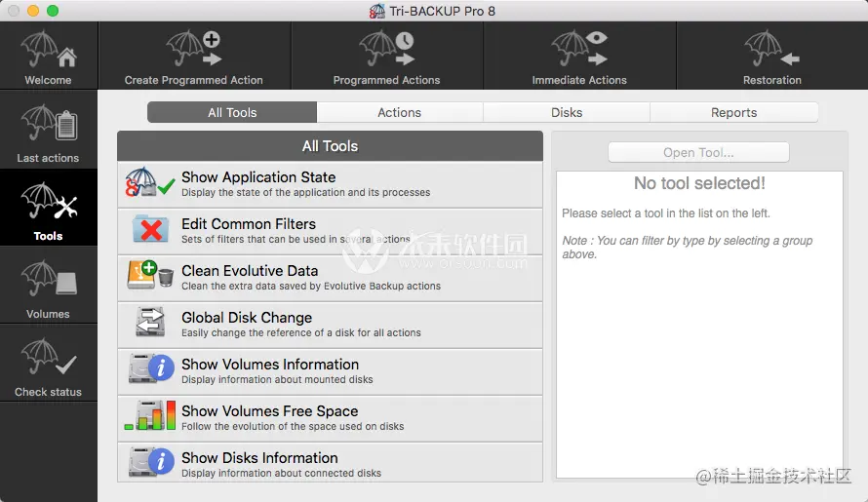Click the Show Application State umbrella icon
This screenshot has height=502, width=868.
pyautogui.click(x=149, y=182)
